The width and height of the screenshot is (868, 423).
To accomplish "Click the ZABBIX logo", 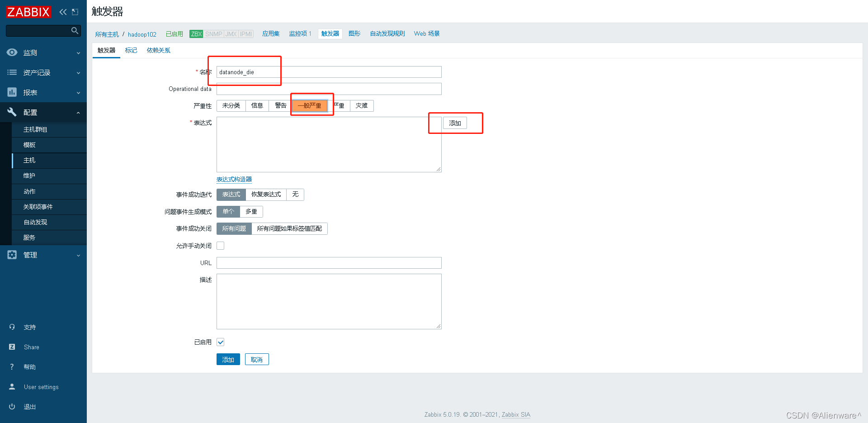I will (x=28, y=12).
